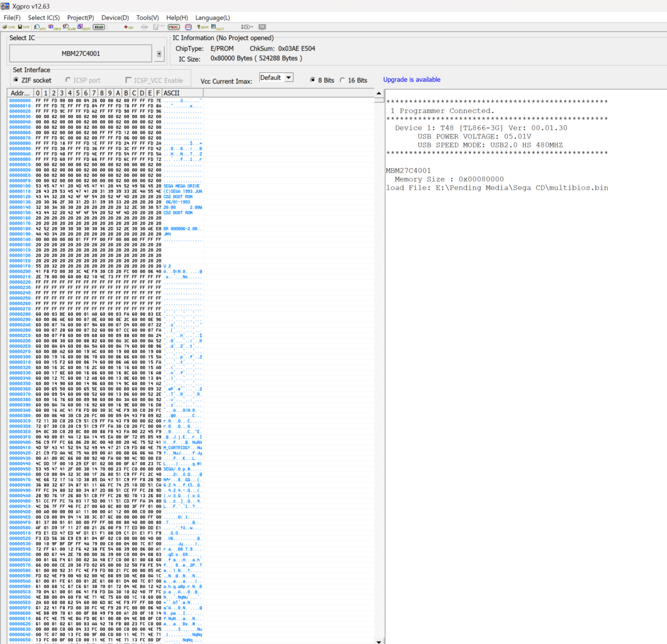
Task: Open the ABOUT toolbar icon
Action: 203,27
